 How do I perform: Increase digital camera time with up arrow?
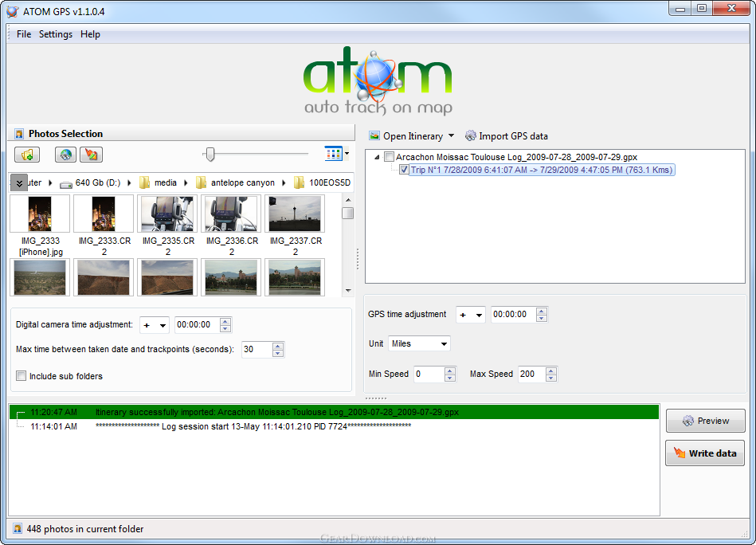pyautogui.click(x=225, y=321)
